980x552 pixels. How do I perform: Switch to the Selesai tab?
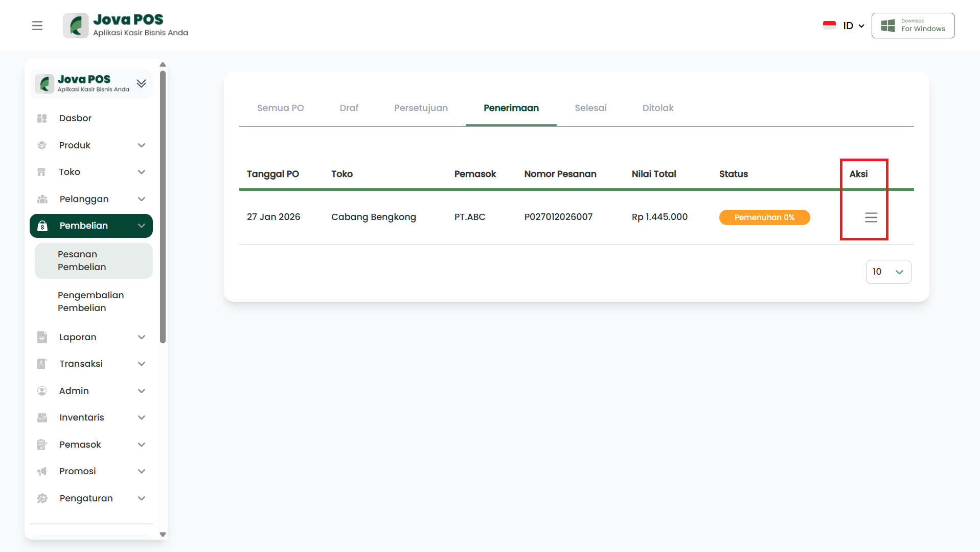[x=590, y=108]
